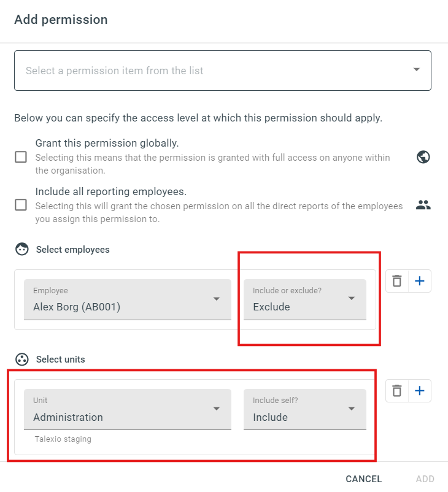Enable Grant this permission globally checkbox
448x492 pixels.
pyautogui.click(x=21, y=157)
